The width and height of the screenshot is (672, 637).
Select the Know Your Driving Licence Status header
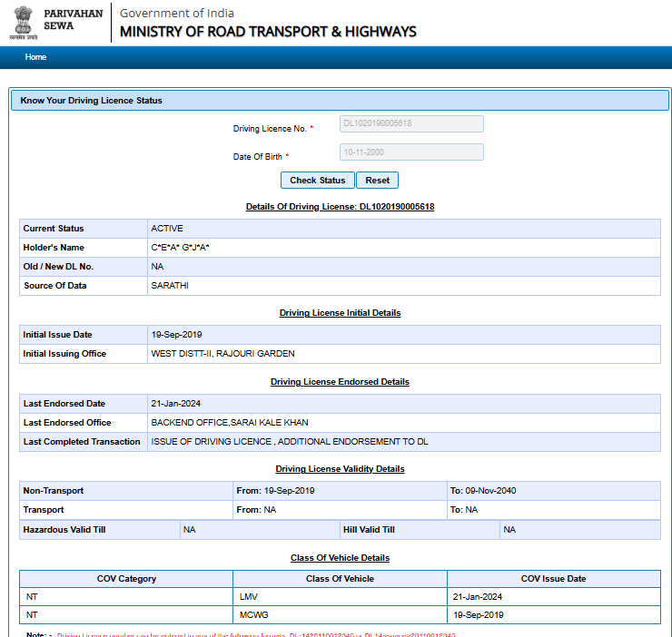tap(92, 101)
